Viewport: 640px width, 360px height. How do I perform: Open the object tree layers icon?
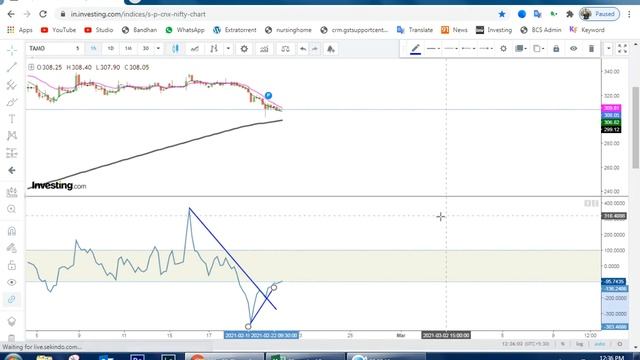pos(11,321)
